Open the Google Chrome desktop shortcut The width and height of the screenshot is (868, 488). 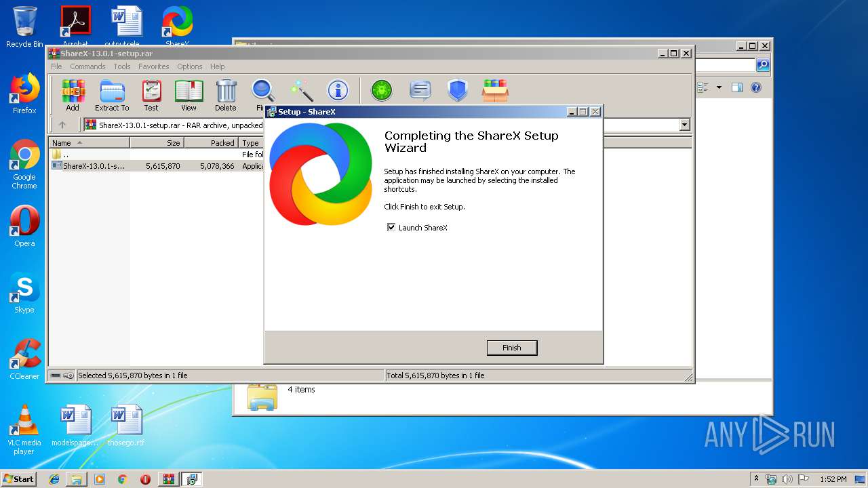24,164
